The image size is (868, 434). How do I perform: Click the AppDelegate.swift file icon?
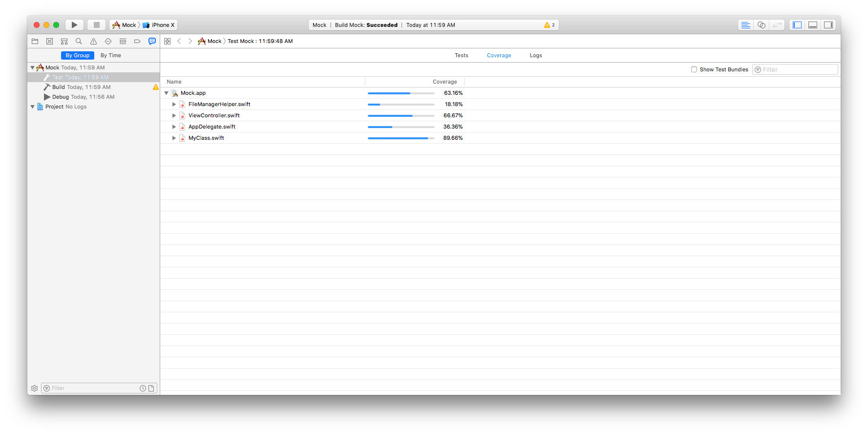[182, 127]
